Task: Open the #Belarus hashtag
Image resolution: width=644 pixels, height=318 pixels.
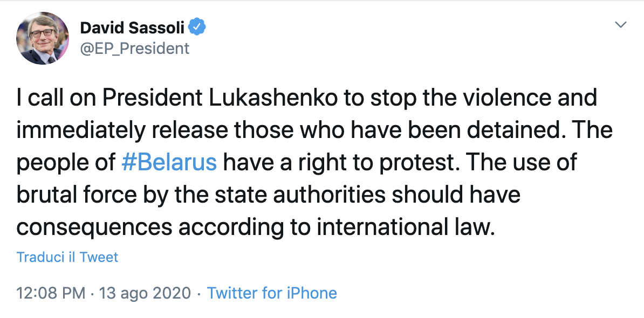Action: point(169,162)
